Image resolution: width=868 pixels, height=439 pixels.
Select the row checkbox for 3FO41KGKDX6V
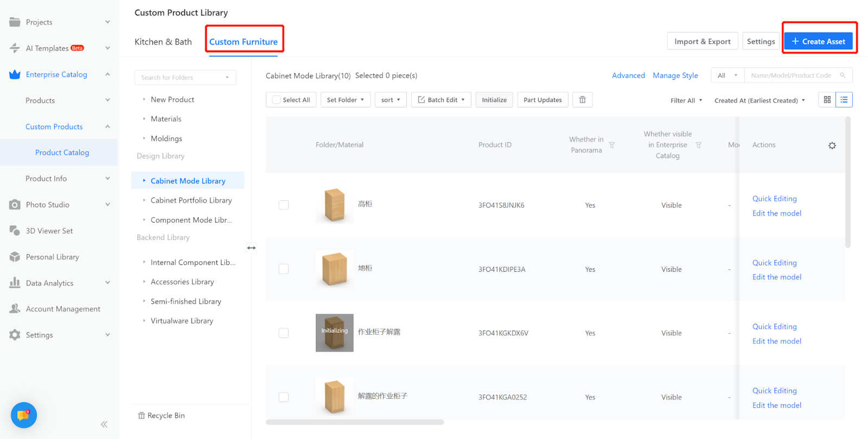[x=283, y=333]
